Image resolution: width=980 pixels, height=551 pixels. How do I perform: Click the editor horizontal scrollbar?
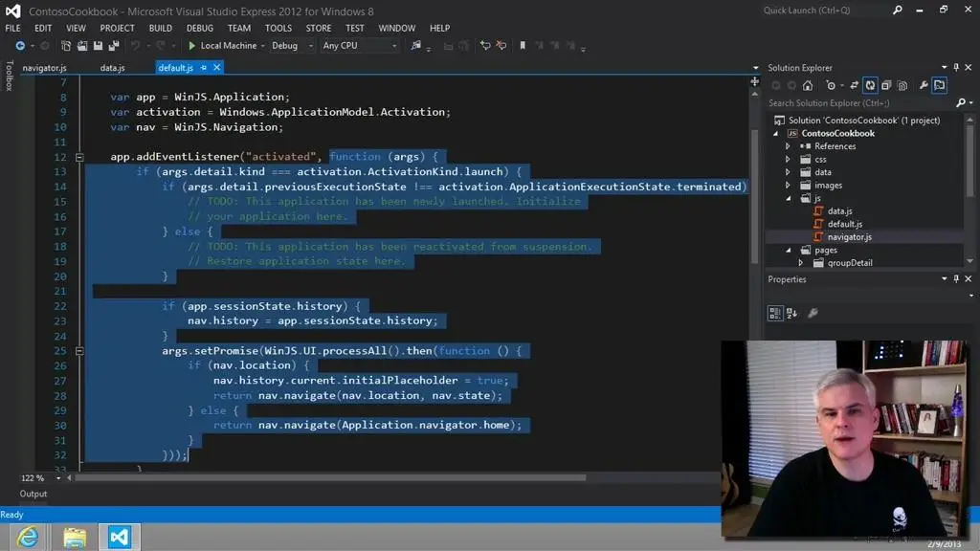tap(331, 478)
